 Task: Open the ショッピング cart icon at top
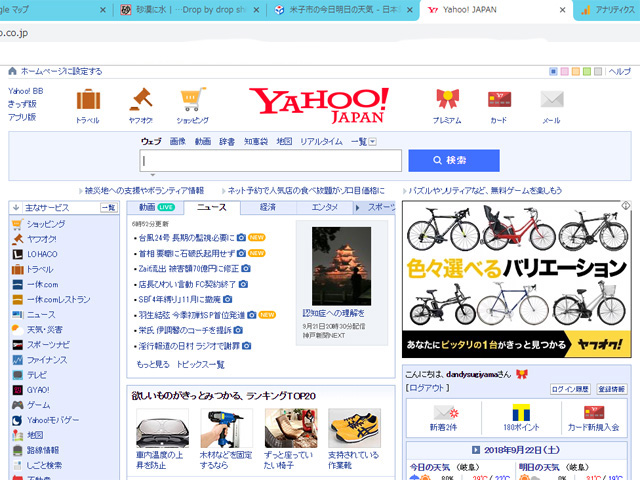click(193, 99)
